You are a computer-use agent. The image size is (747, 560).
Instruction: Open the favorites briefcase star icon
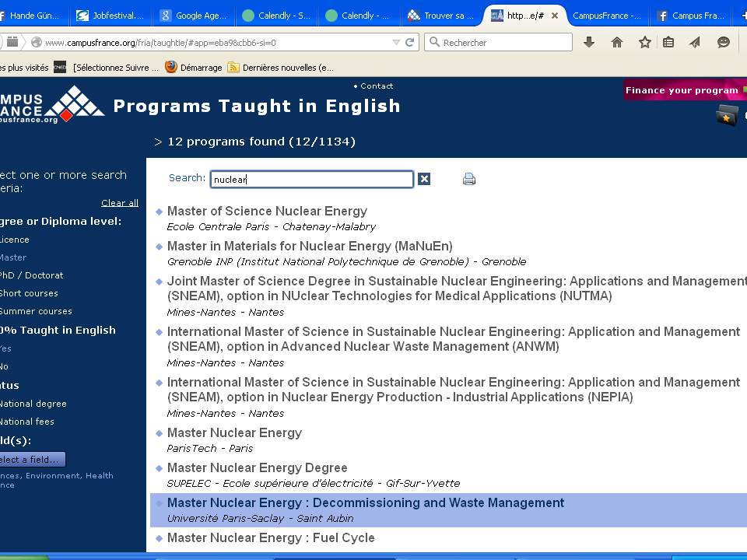point(727,115)
